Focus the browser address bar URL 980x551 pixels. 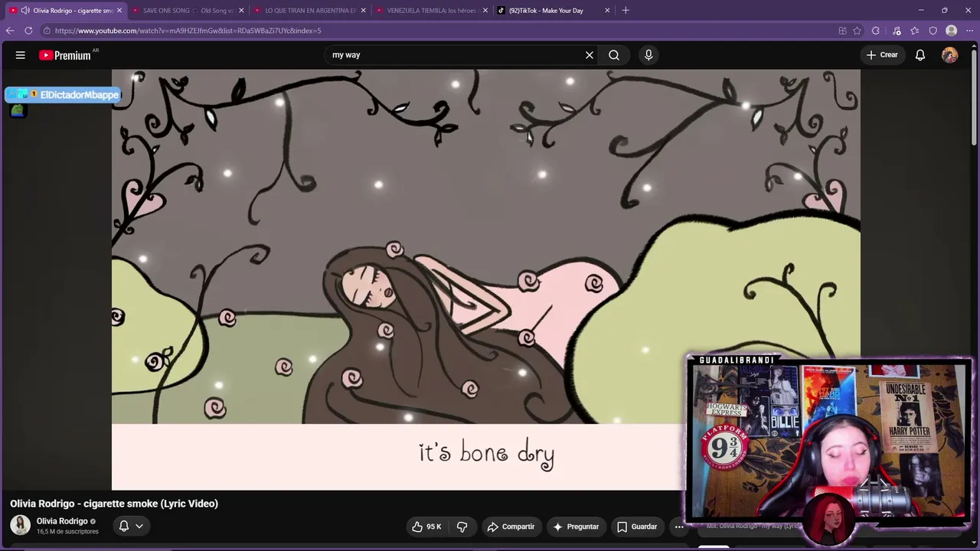pos(188,31)
